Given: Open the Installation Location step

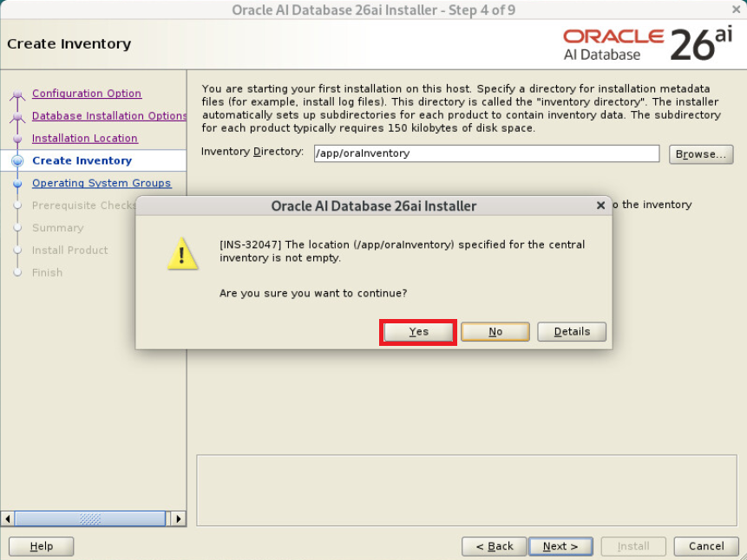Looking at the screenshot, I should pyautogui.click(x=85, y=138).
